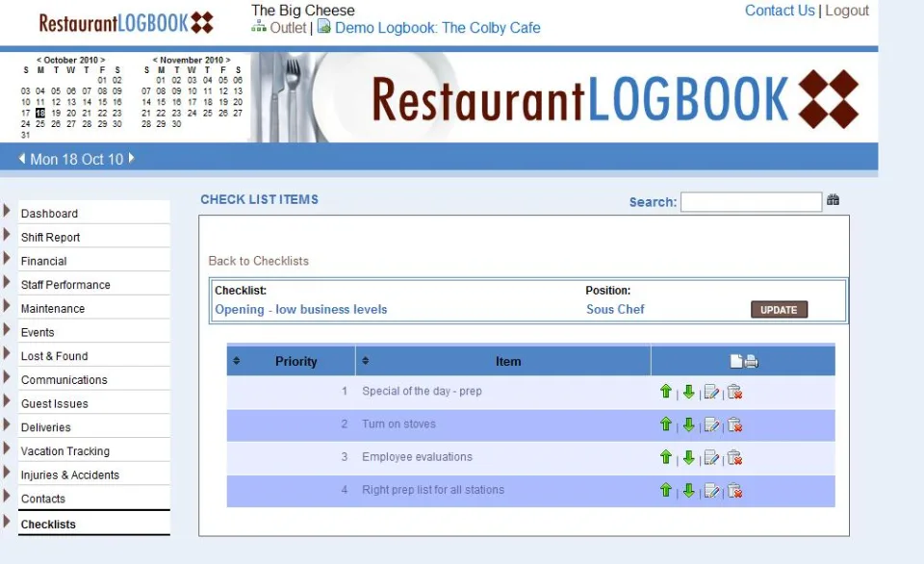The image size is (924, 564).
Task: Expand the Staff Performance menu arrow
Action: point(7,282)
